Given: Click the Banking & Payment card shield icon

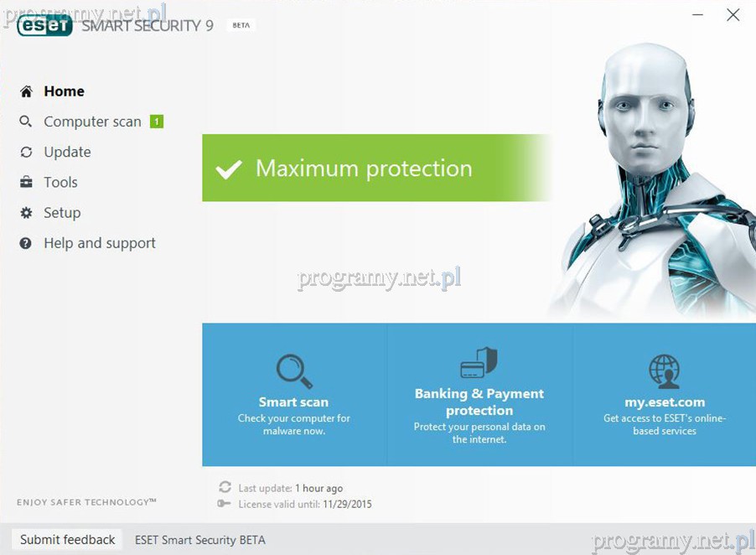Looking at the screenshot, I should coord(479,362).
